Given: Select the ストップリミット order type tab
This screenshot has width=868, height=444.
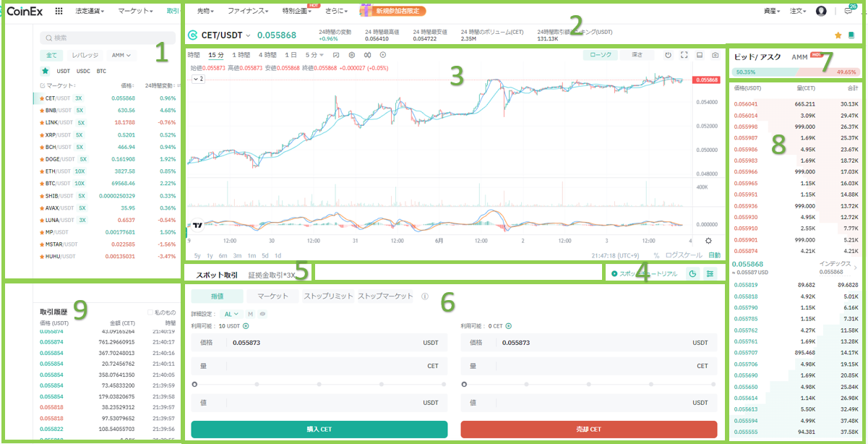Looking at the screenshot, I should (x=329, y=296).
